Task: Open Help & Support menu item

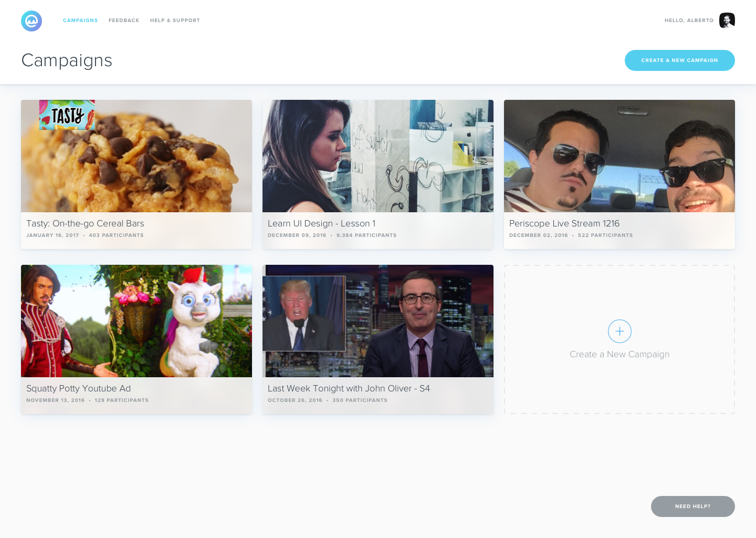Action: click(x=175, y=20)
